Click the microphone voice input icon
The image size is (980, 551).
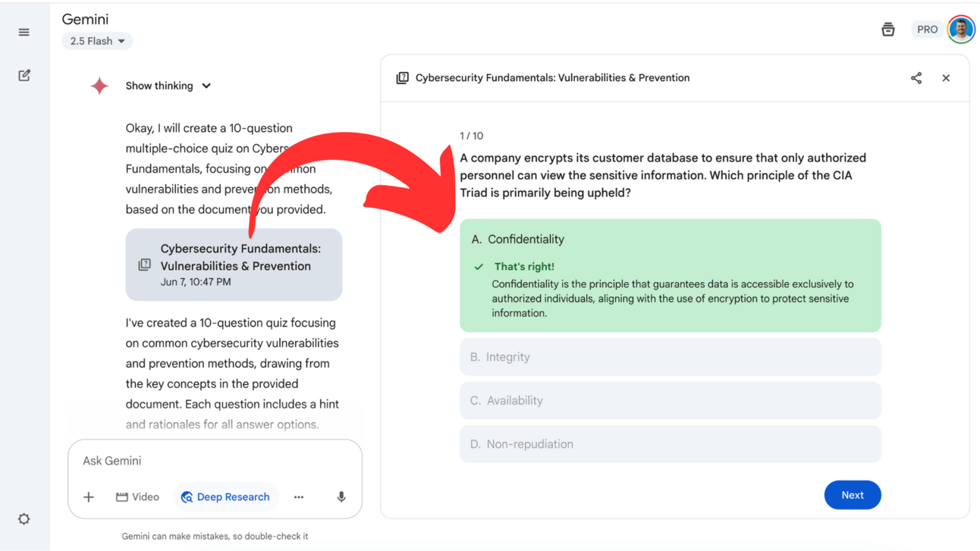click(341, 497)
